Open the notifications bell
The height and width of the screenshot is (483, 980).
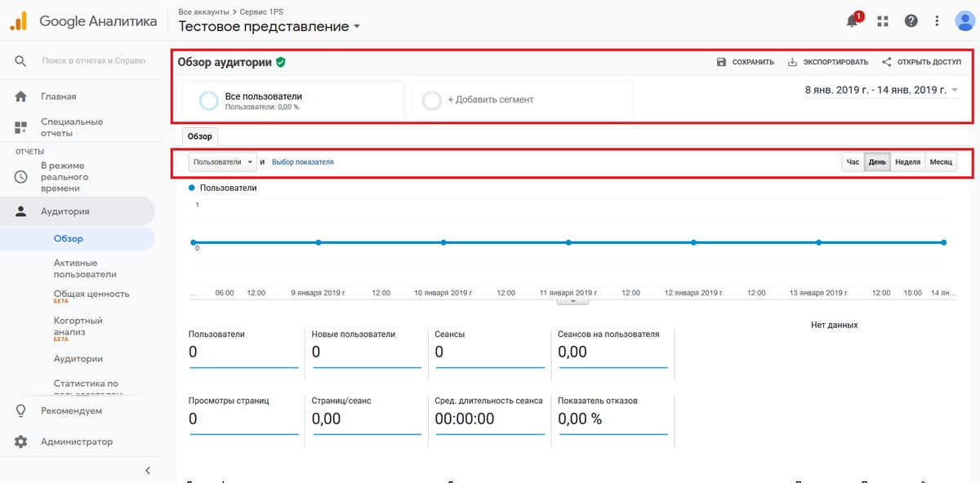point(853,20)
